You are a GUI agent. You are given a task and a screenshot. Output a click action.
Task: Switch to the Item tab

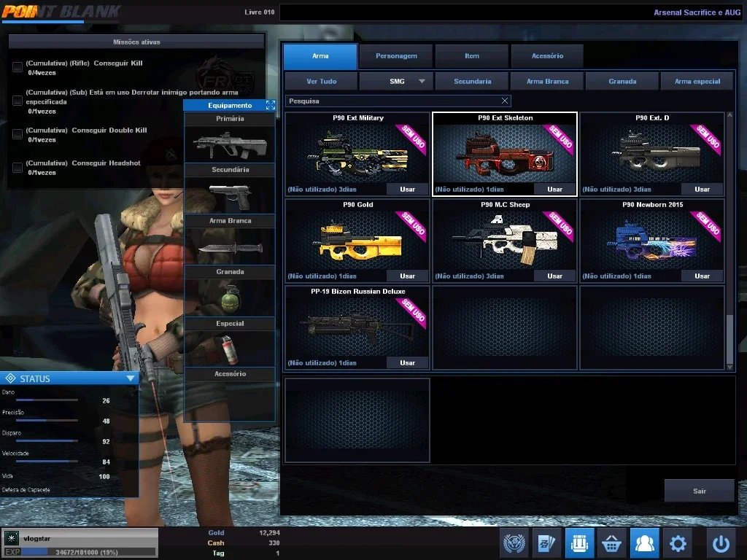(x=472, y=56)
